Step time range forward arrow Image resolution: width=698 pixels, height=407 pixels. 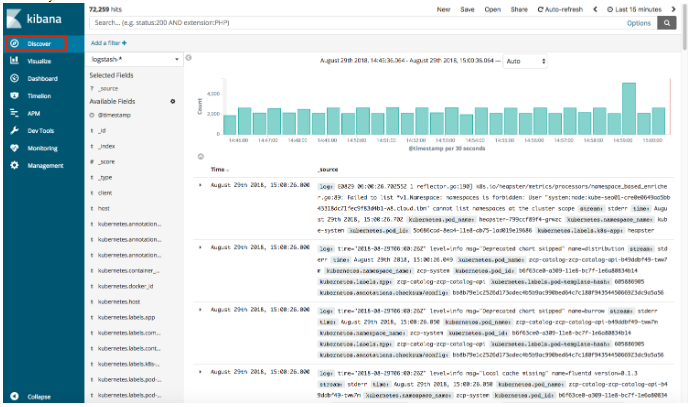pos(673,9)
